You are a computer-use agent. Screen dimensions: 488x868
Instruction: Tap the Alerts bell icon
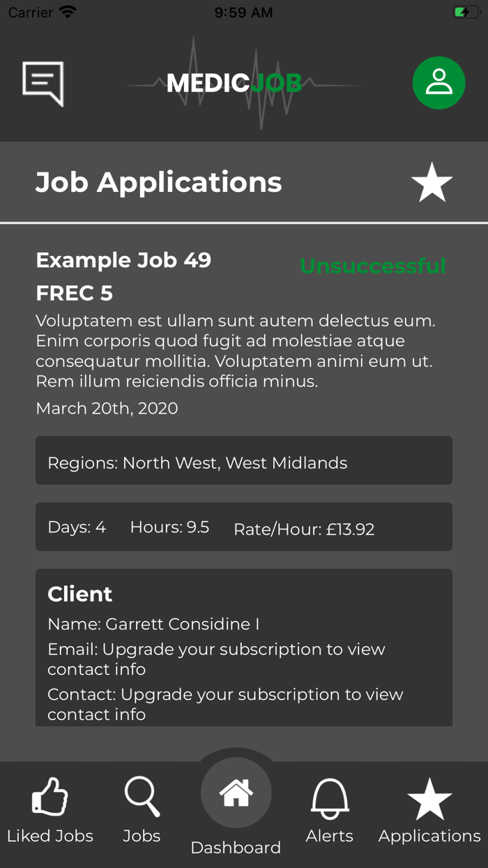pyautogui.click(x=329, y=795)
